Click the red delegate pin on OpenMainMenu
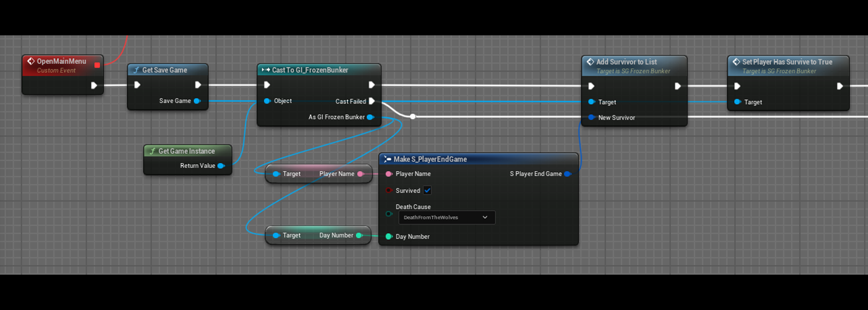 (x=97, y=64)
